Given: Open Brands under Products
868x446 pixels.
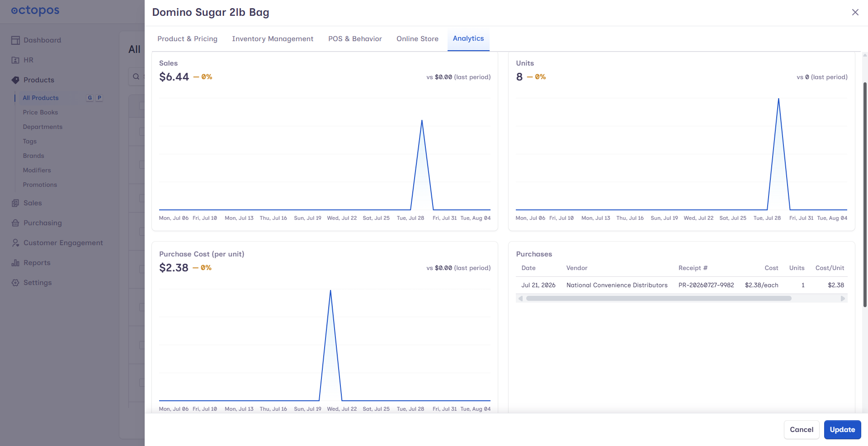Looking at the screenshot, I should click(x=33, y=156).
